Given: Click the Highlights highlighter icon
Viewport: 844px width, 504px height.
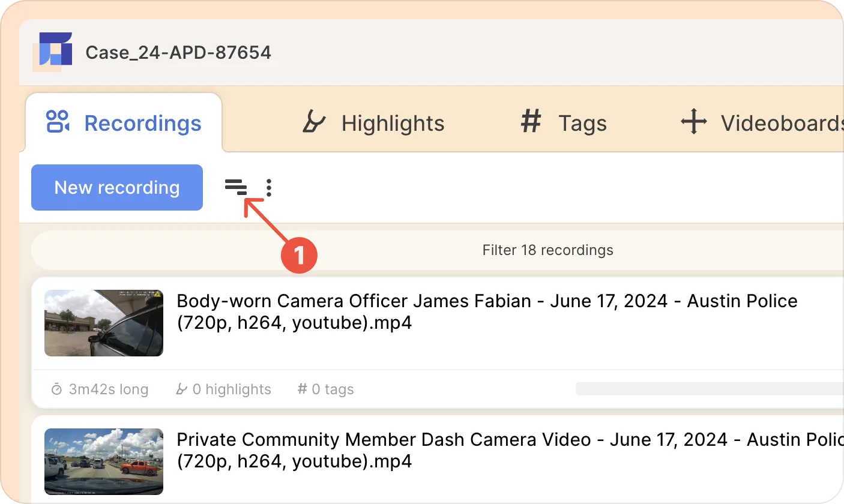Looking at the screenshot, I should [313, 122].
